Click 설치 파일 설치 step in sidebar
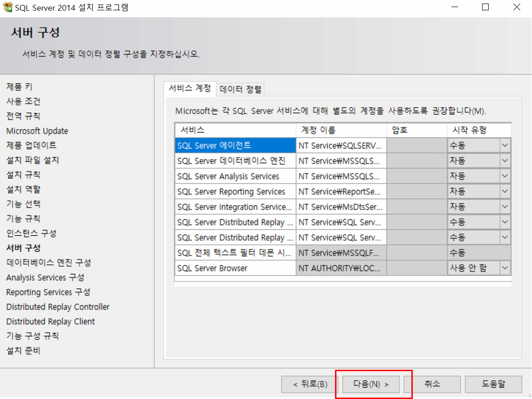This screenshot has width=532, height=399. (x=33, y=160)
